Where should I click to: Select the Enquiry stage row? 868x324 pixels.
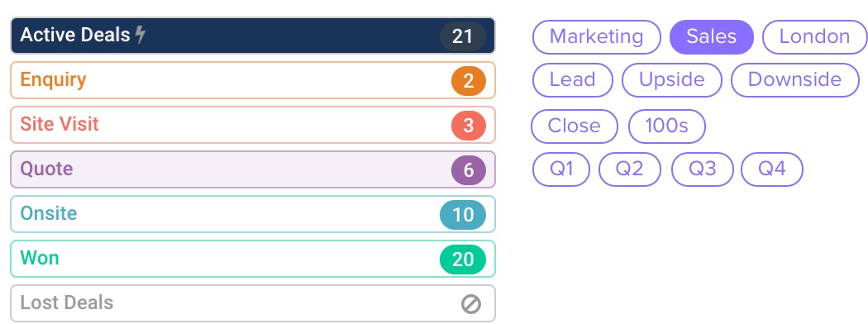tap(253, 80)
